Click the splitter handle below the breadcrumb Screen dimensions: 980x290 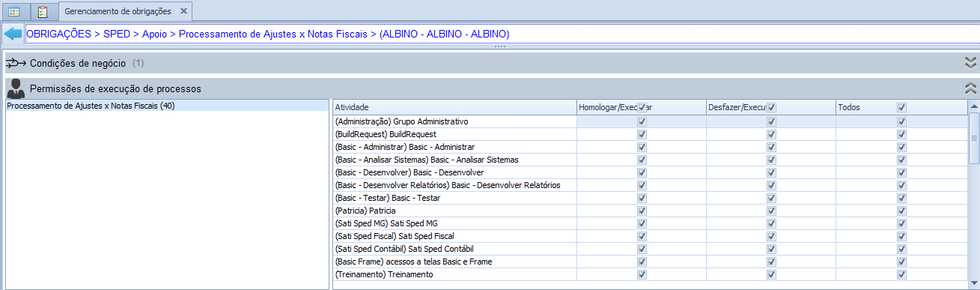(499, 46)
